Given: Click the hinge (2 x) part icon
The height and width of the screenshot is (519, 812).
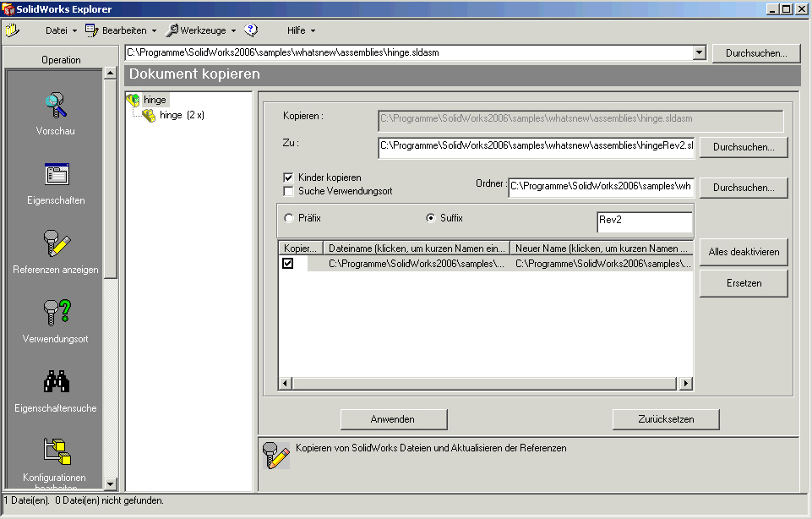Looking at the screenshot, I should point(150,115).
